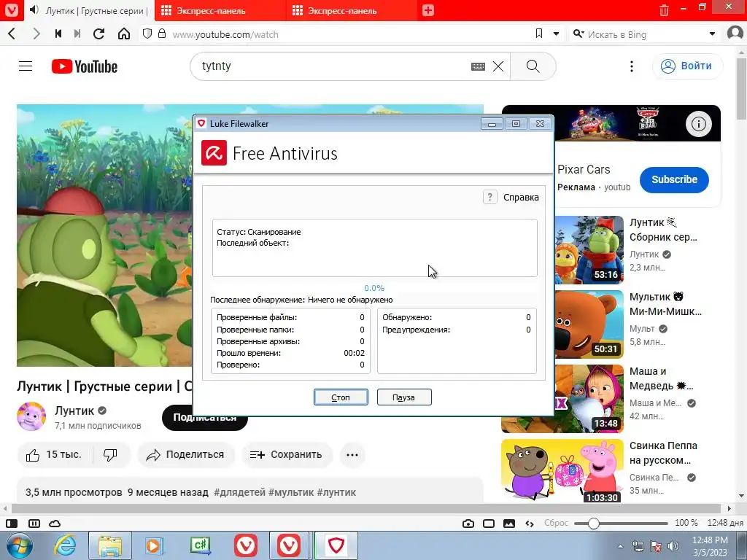
Task: Open Лунтик Сборник video thumbnail
Action: (589, 249)
